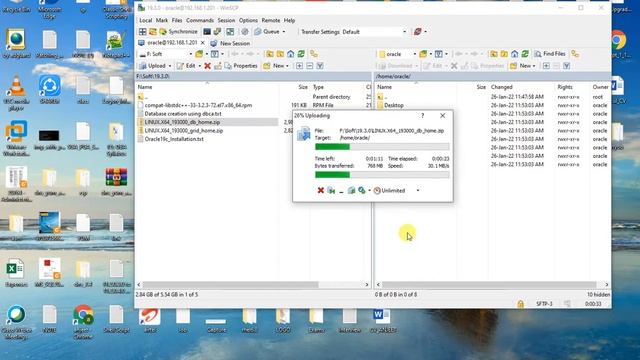
Task: Expand the Queue dropdown arrow
Action: 284,31
